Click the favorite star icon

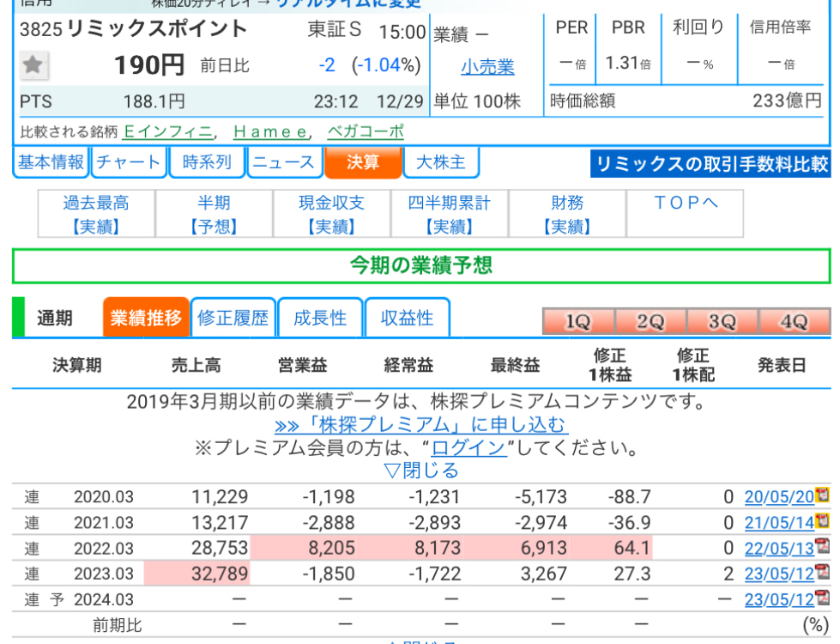(x=33, y=65)
